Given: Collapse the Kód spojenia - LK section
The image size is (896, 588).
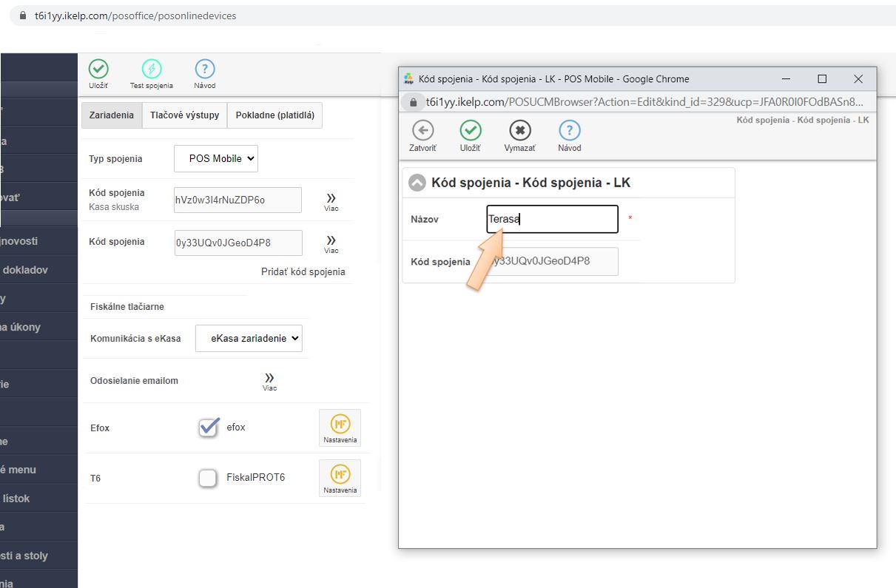Looking at the screenshot, I should coord(417,183).
